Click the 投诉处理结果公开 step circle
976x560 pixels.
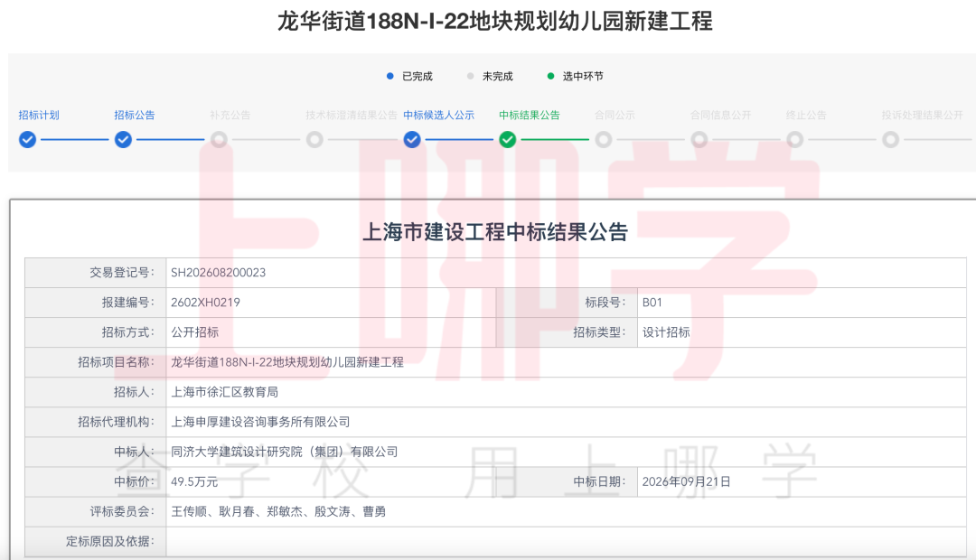[x=891, y=140]
